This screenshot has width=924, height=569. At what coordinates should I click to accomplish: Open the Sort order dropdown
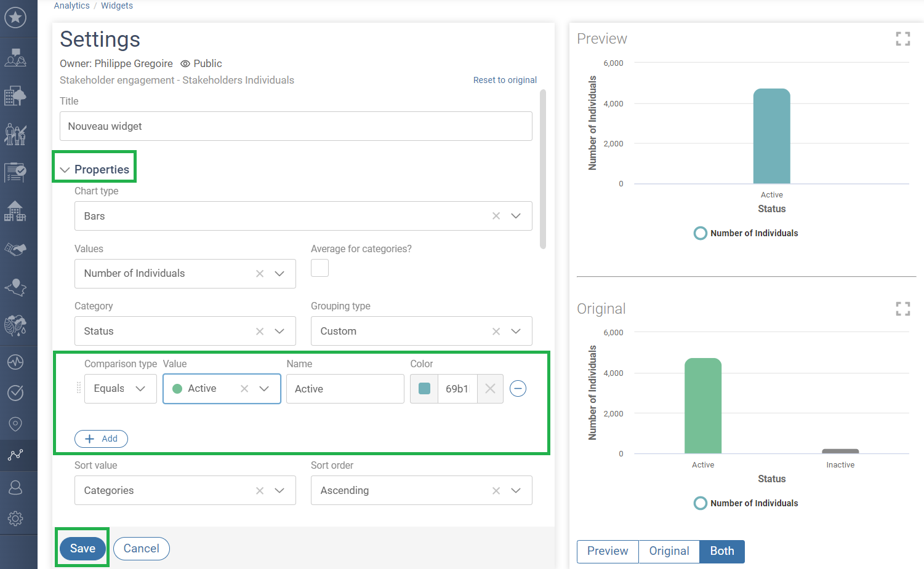click(516, 490)
